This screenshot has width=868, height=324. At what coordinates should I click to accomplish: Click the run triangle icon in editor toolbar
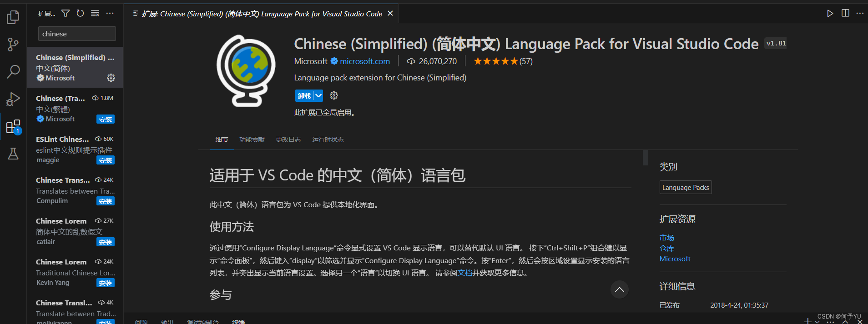[x=830, y=13]
